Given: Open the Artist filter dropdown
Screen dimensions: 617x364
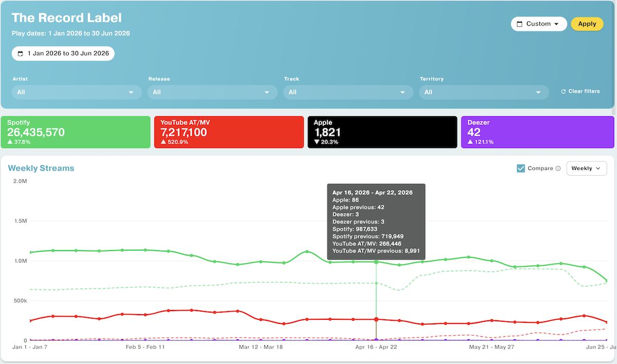Looking at the screenshot, I should [77, 92].
